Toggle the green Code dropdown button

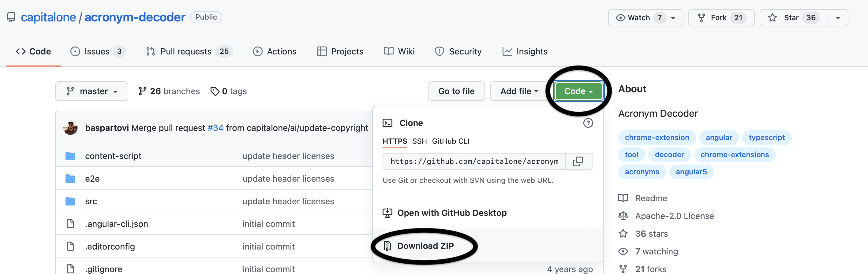tap(578, 91)
